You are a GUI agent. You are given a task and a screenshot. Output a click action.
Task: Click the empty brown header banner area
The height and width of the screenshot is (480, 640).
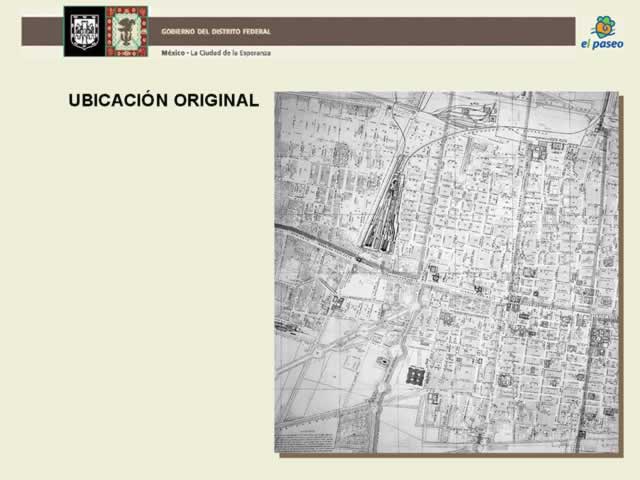430,31
